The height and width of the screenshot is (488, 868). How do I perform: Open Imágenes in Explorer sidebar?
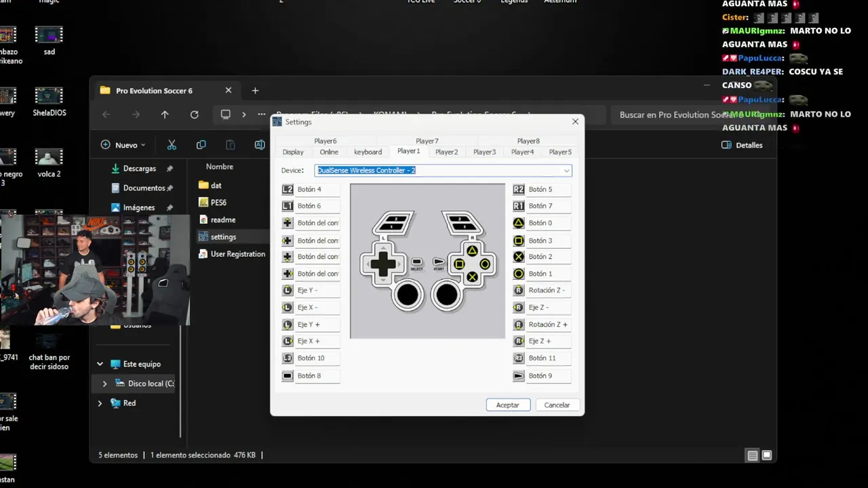click(139, 207)
